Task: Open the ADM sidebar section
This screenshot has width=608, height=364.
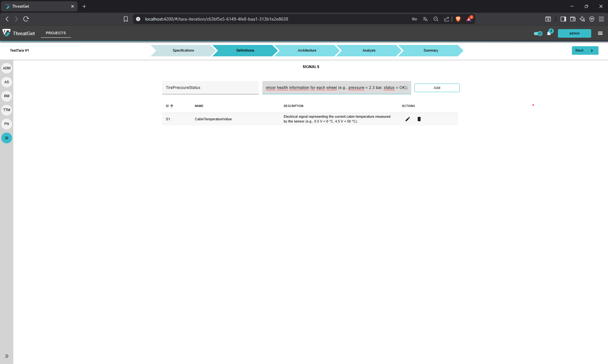Action: (7, 68)
